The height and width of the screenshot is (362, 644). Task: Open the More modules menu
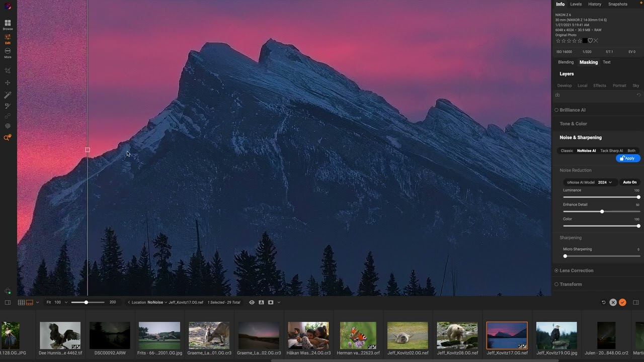[x=8, y=53]
